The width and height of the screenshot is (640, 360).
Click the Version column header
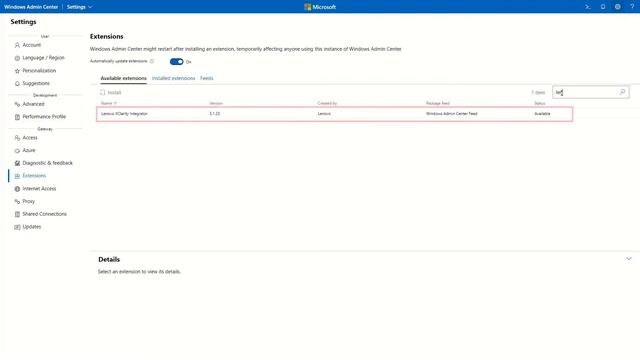coord(216,103)
